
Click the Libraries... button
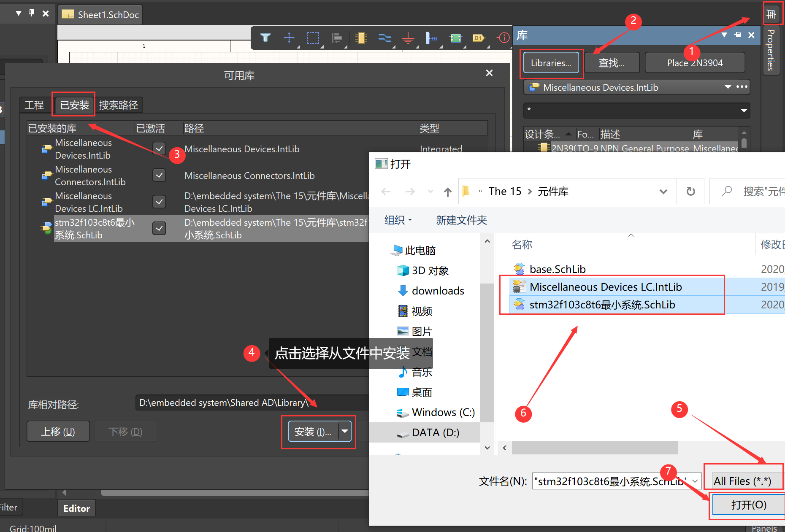click(551, 63)
